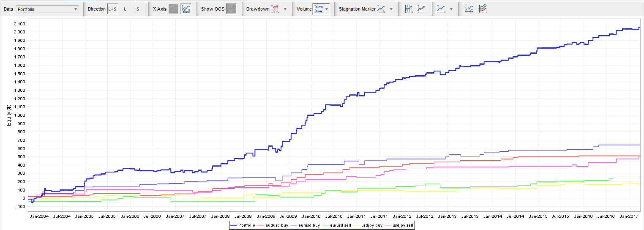Click the usdjpy sell legend entry

[402, 225]
